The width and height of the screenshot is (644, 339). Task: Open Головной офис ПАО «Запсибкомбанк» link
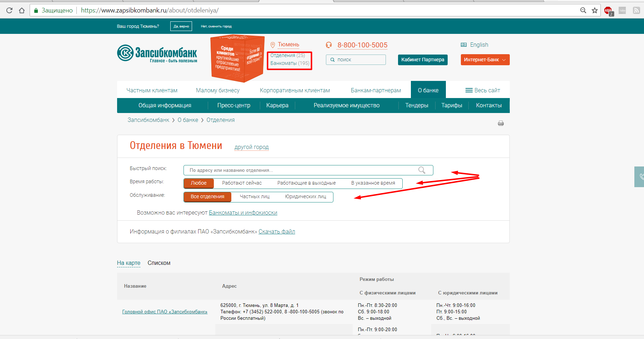165,312
